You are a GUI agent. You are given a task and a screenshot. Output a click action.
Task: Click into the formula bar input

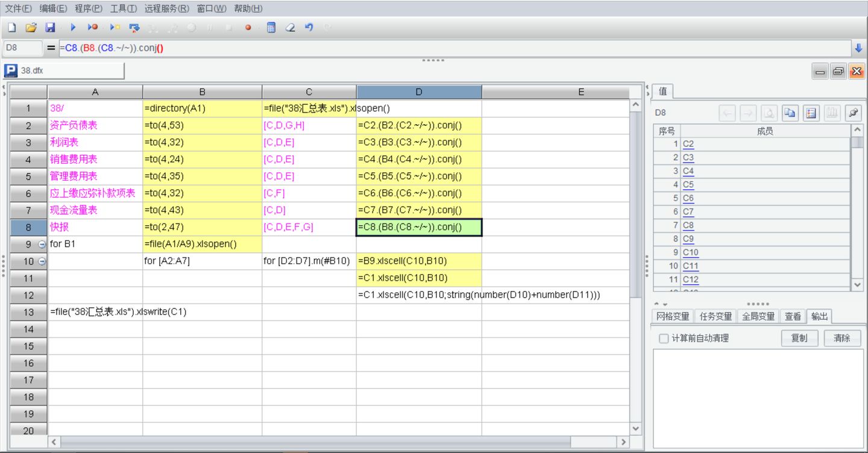click(x=454, y=48)
